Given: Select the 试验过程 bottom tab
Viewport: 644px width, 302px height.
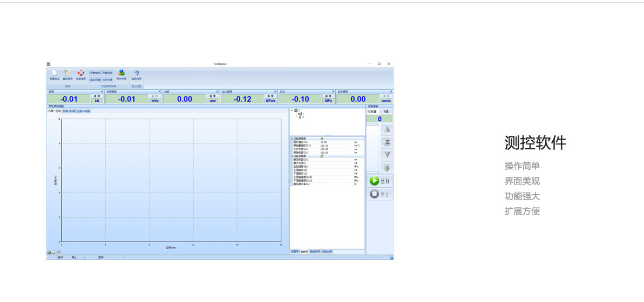Looking at the screenshot, I should tap(327, 251).
